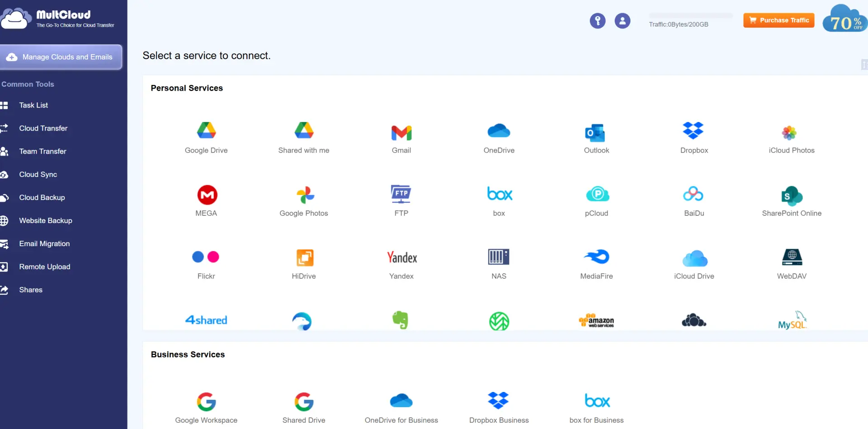Go to Cloud Transfer
The width and height of the screenshot is (868, 429).
coord(43,128)
